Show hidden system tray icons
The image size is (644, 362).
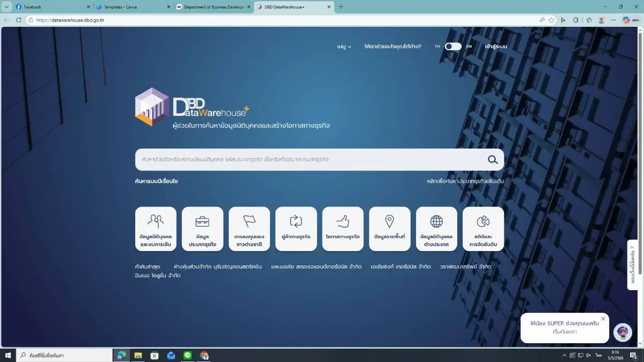click(564, 355)
